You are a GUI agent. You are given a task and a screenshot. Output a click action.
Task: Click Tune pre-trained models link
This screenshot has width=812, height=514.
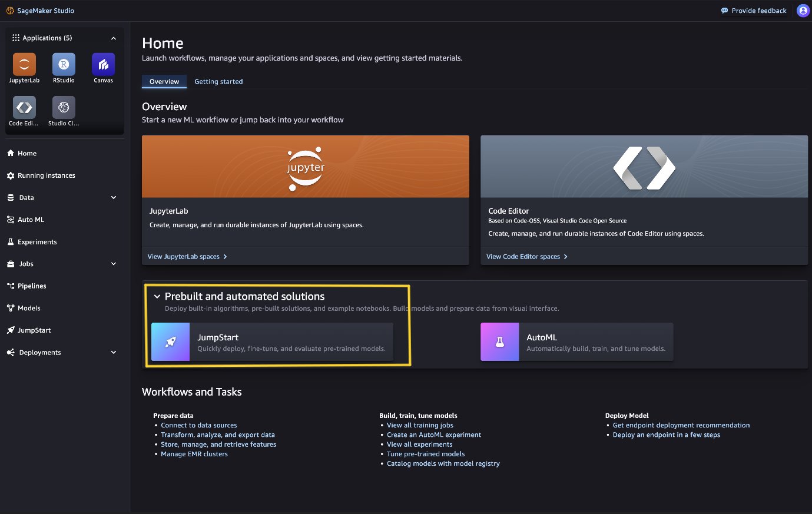click(x=426, y=454)
